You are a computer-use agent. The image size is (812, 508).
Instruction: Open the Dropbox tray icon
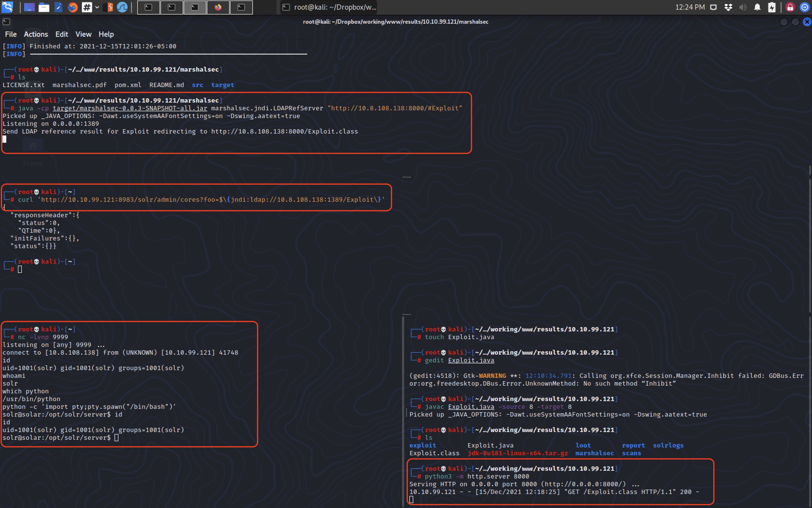(x=728, y=7)
